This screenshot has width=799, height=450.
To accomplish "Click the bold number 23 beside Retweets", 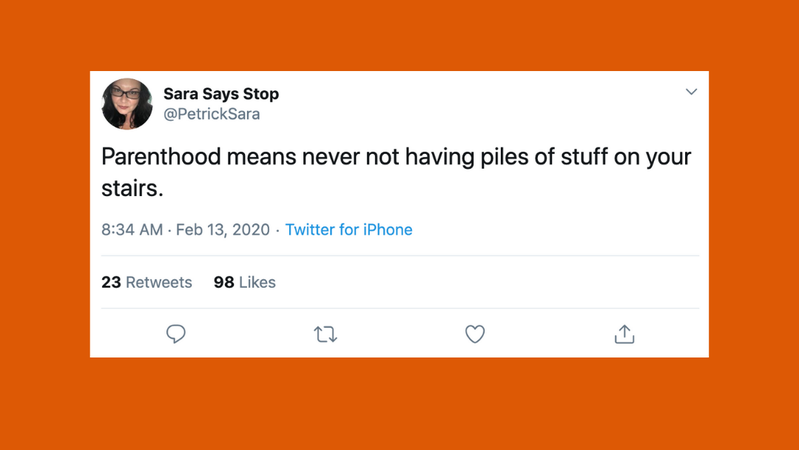I will tap(111, 283).
